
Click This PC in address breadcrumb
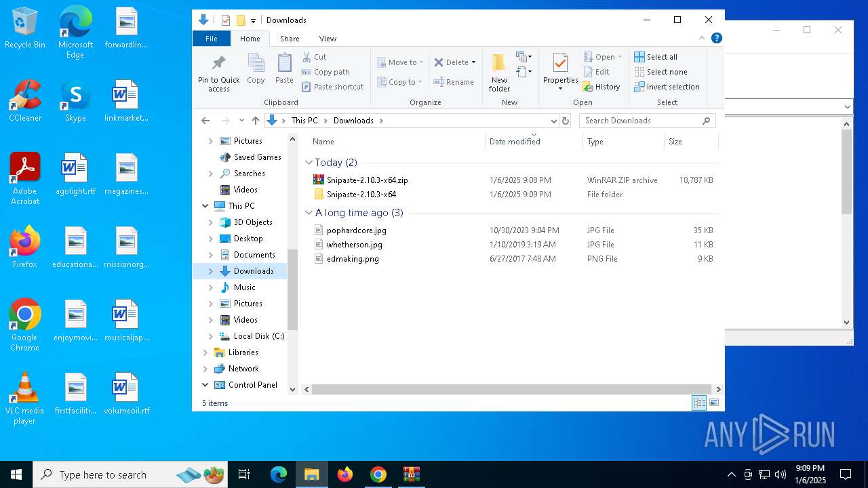[x=304, y=121]
